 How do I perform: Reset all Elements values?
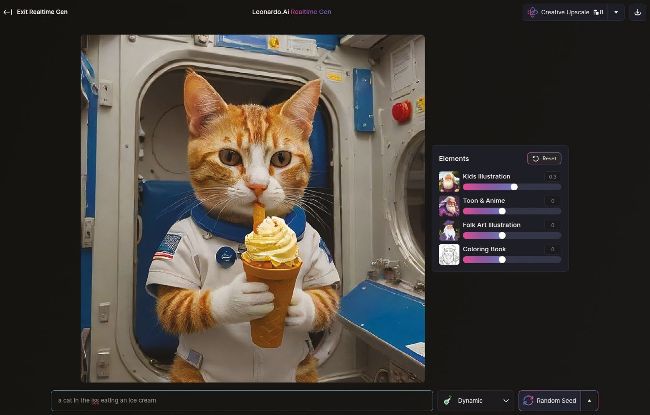544,158
